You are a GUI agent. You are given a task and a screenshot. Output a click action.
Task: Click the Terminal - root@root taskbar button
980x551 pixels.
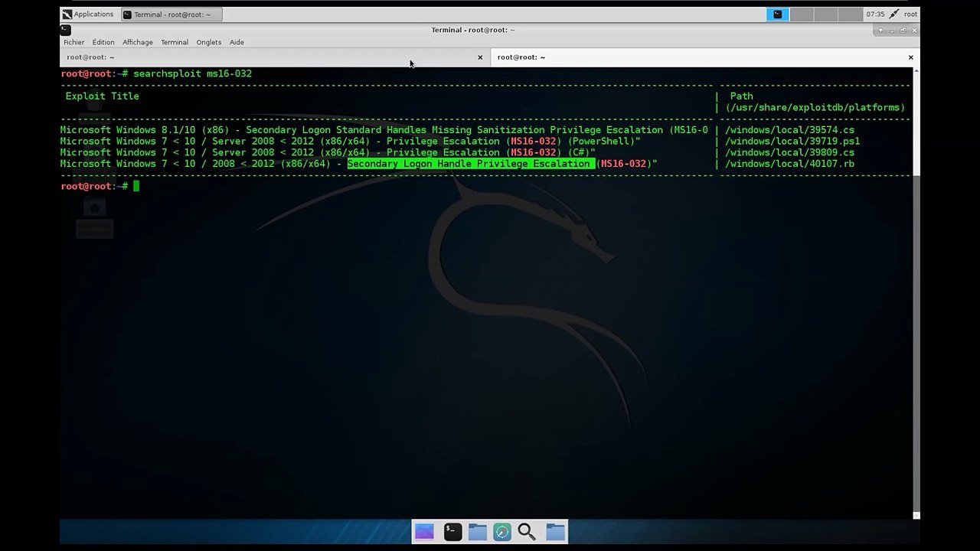171,14
